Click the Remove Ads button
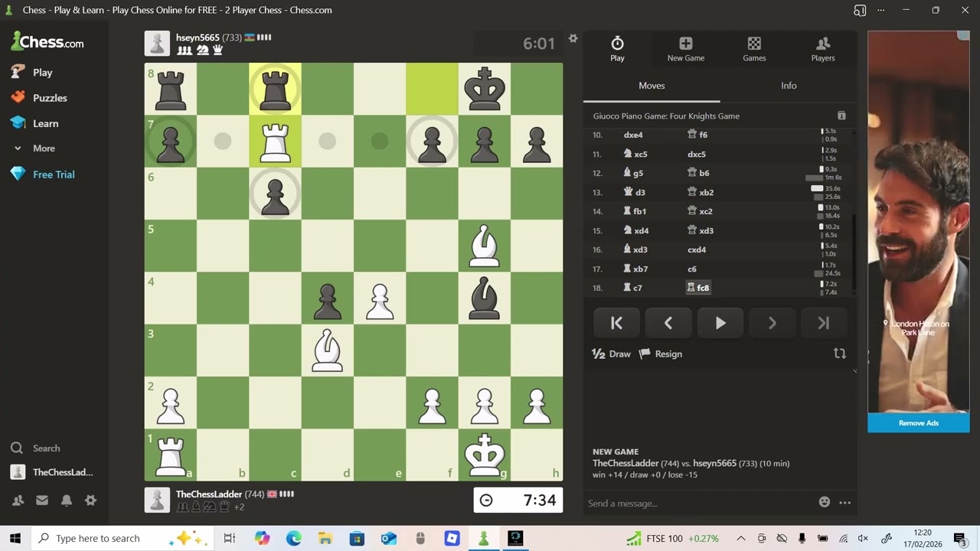Screen dimensions: 980x551 [x=919, y=423]
